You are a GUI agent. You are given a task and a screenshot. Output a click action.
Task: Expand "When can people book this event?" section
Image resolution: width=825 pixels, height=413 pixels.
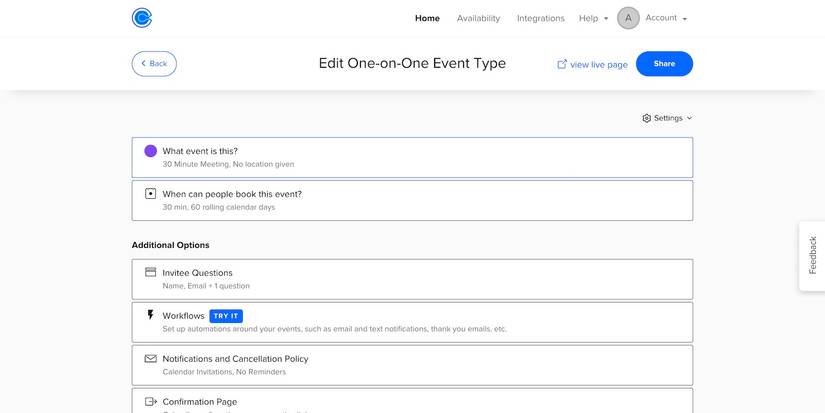412,200
